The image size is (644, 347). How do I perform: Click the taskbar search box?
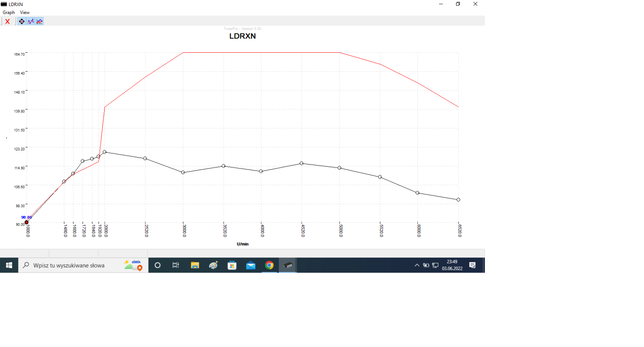click(x=83, y=265)
